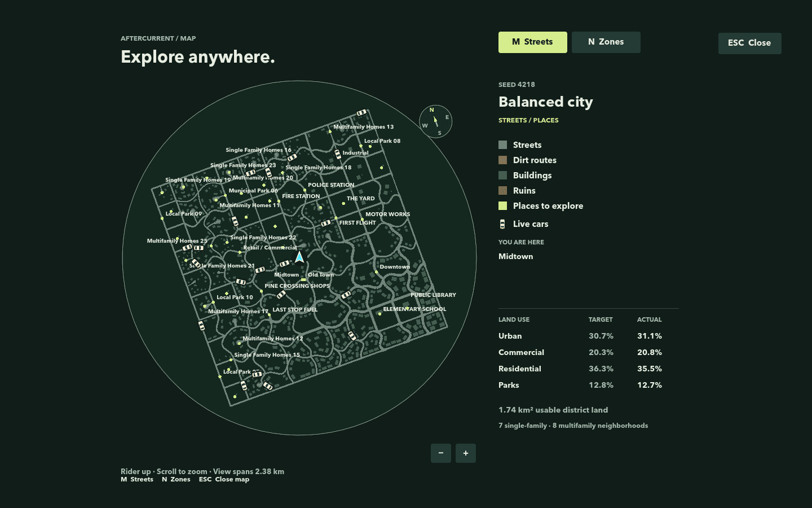812x508 pixels.
Task: Select the FIRST FLIGHT map label
Action: point(358,223)
